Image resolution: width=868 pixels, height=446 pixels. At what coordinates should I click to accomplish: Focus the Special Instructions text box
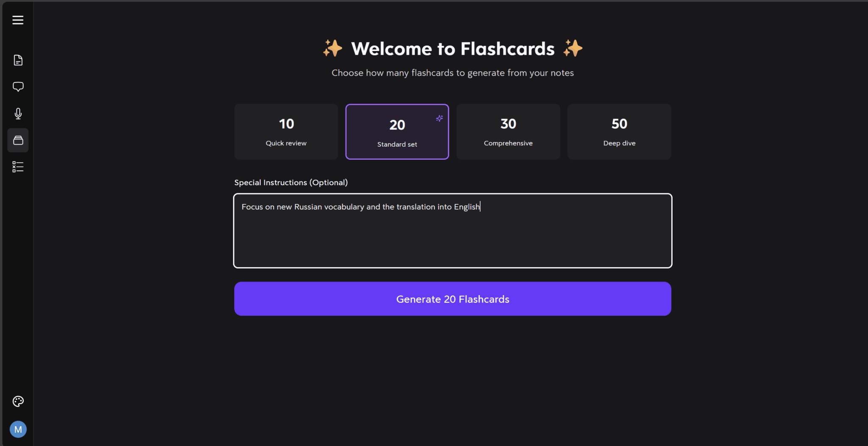point(452,231)
